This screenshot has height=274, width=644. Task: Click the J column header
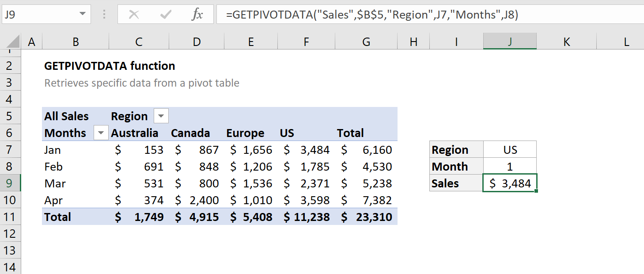[509, 41]
